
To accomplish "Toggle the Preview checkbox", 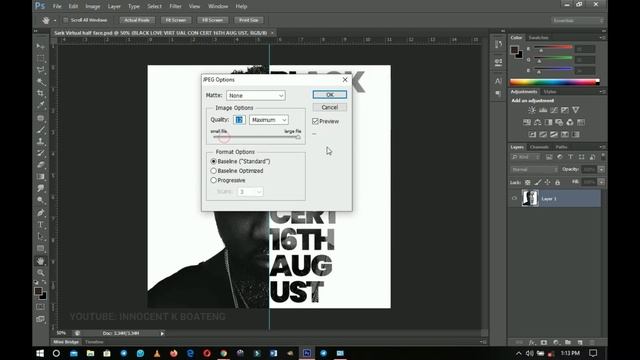I will pyautogui.click(x=315, y=122).
